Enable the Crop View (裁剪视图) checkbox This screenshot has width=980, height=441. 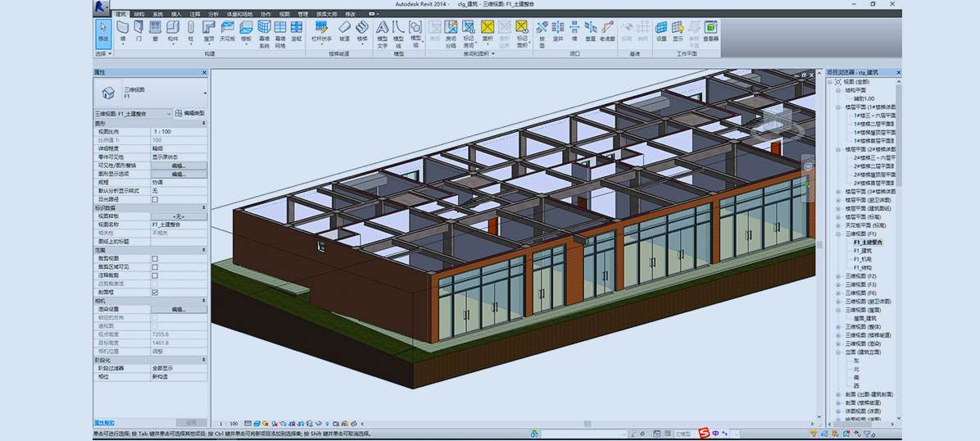[x=155, y=258]
